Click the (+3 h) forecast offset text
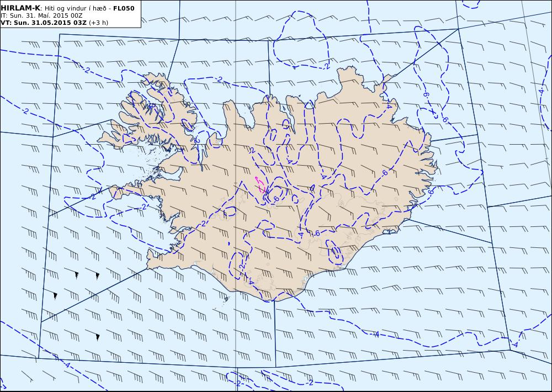Viewport: 552px width, 392px height. (x=99, y=23)
